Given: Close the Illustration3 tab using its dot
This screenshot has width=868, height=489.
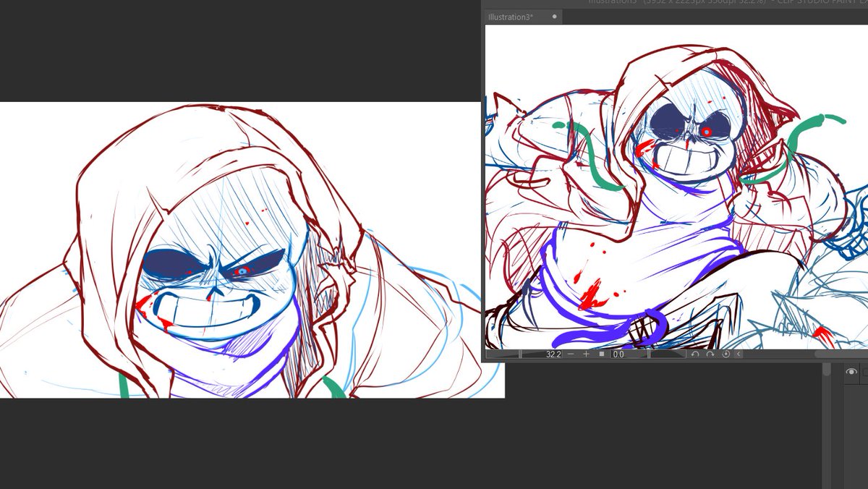Looking at the screenshot, I should [x=554, y=17].
